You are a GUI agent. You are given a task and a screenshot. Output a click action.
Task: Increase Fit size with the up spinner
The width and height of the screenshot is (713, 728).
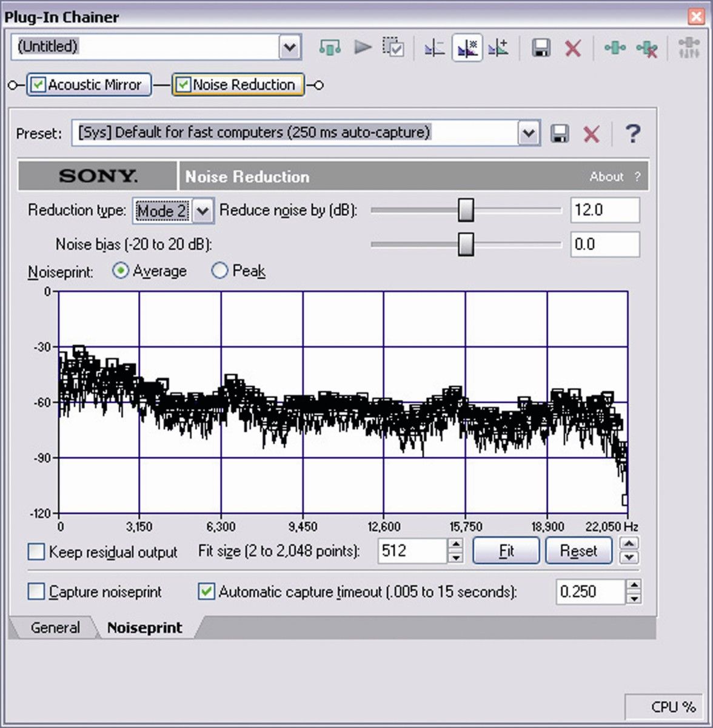pyautogui.click(x=455, y=544)
